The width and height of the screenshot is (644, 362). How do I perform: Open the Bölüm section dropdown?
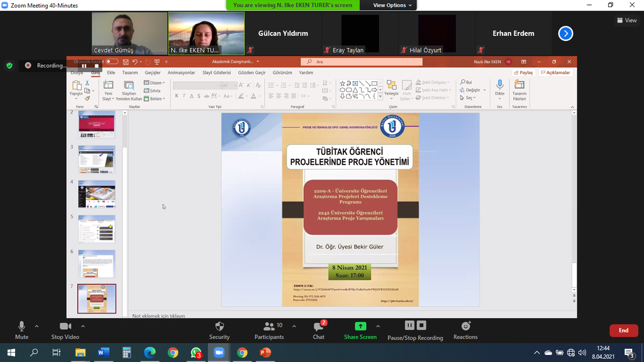point(155,99)
